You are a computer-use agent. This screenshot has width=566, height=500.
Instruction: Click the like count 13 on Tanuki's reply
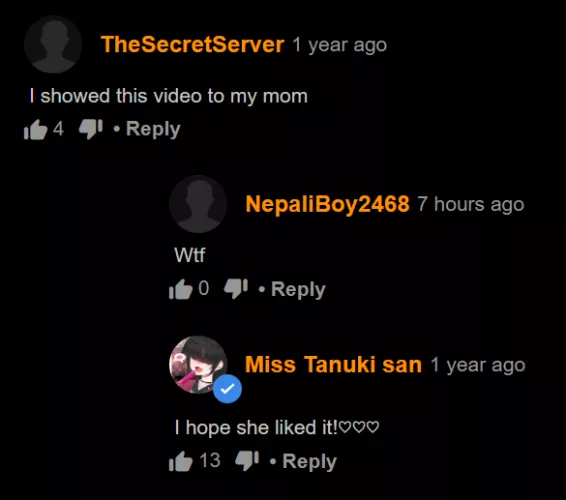pos(210,460)
